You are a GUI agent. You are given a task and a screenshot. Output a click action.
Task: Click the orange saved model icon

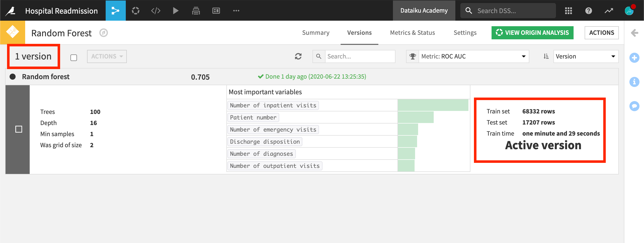tap(13, 32)
